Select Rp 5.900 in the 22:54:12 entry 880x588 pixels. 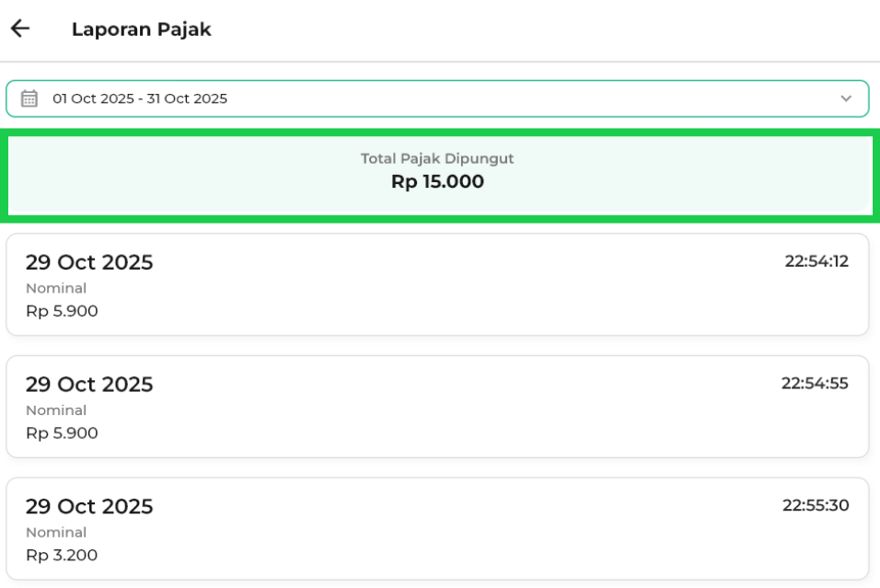click(x=62, y=311)
